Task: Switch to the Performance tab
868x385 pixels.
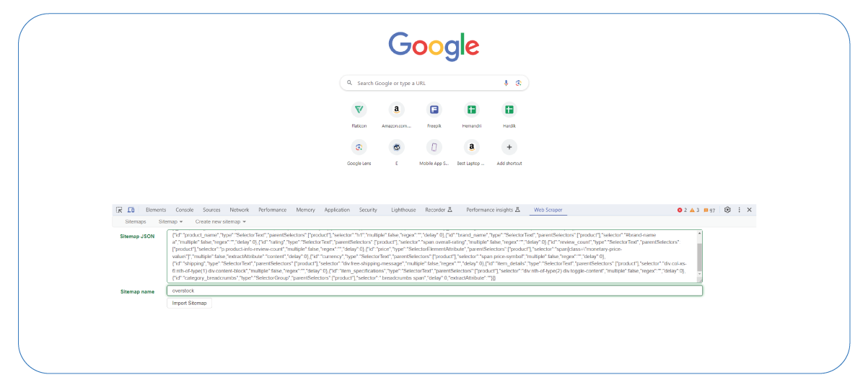Action: coord(272,210)
